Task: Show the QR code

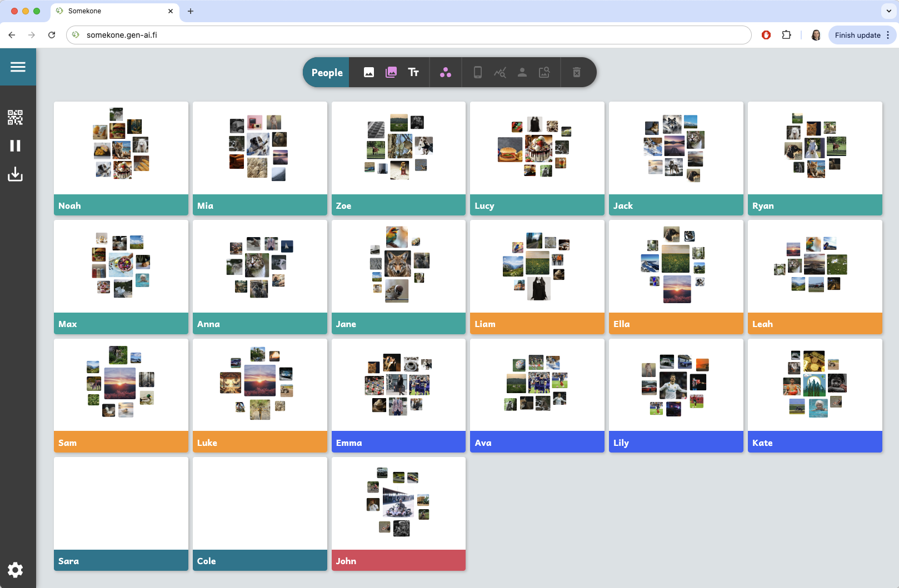Action: click(16, 117)
